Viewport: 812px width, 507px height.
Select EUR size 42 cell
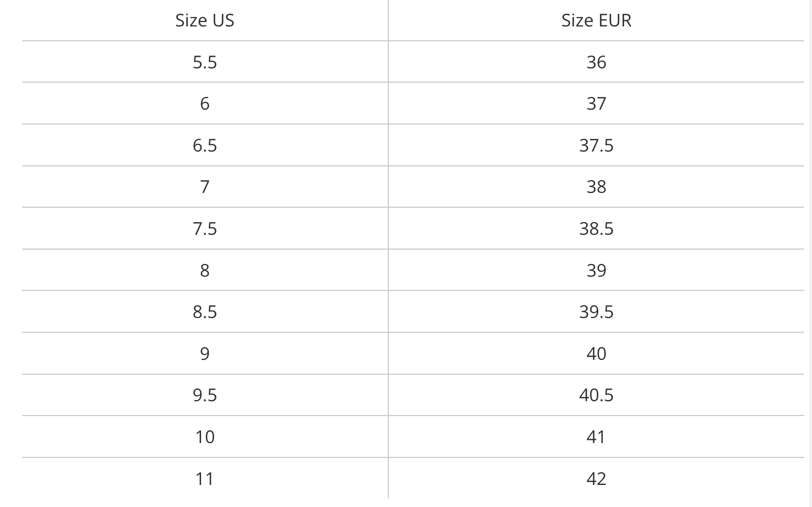coord(596,478)
